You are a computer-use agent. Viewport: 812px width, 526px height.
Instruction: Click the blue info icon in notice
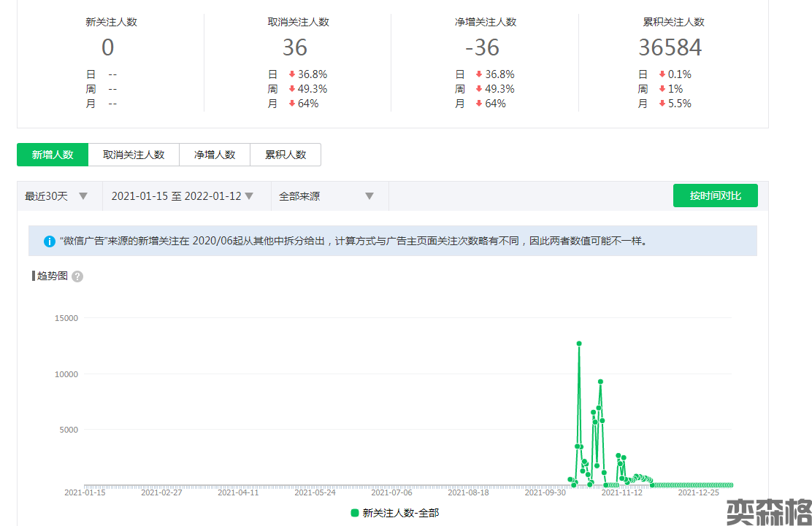click(50, 241)
